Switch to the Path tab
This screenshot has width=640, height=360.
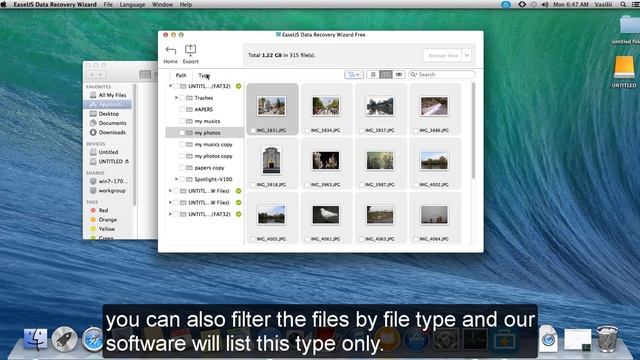(x=181, y=76)
